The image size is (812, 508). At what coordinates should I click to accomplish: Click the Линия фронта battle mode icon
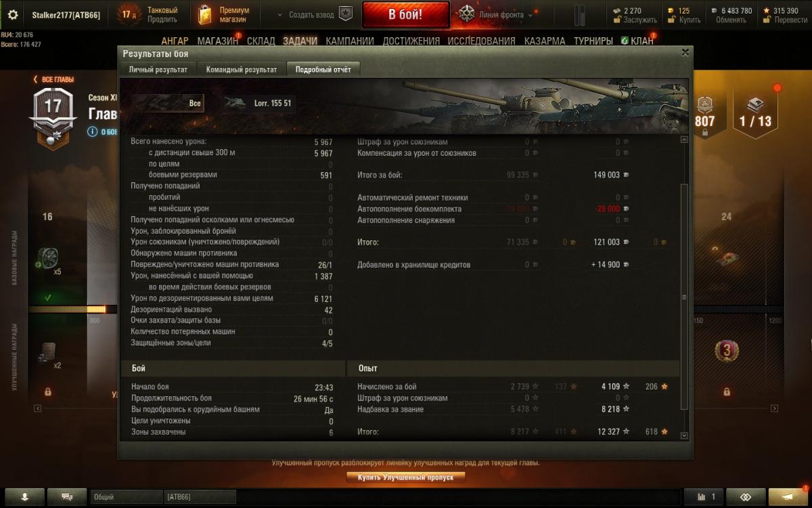tap(467, 14)
